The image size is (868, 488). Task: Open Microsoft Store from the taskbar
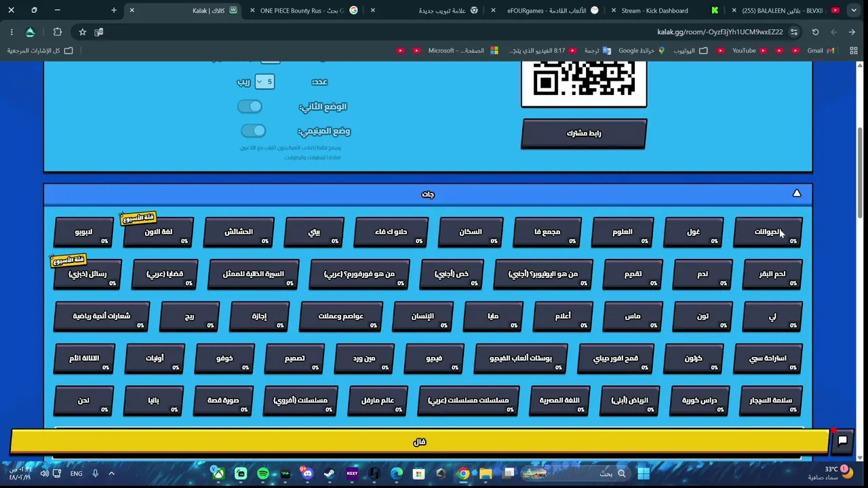click(x=419, y=473)
